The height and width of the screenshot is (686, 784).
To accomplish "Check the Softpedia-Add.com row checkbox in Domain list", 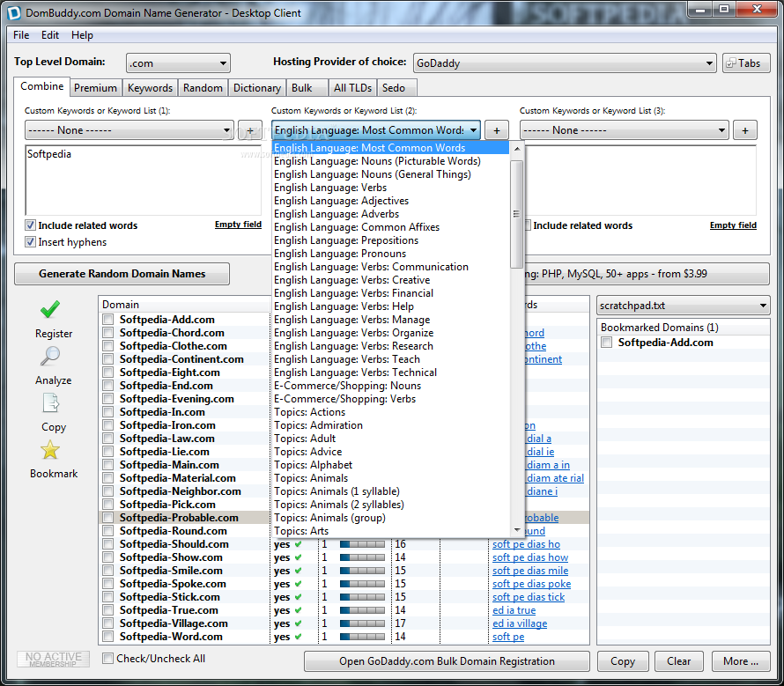I will pyautogui.click(x=108, y=320).
